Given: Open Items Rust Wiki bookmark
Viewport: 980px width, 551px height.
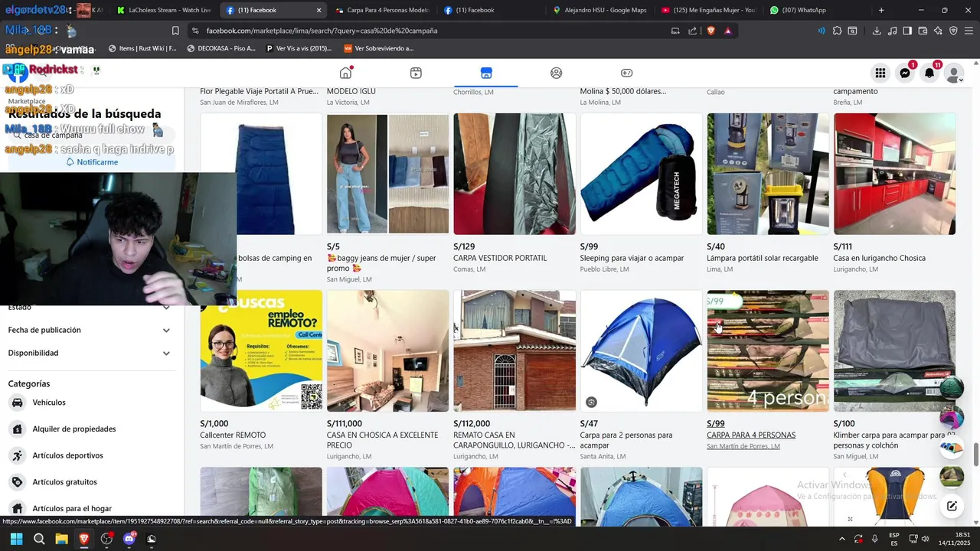Looking at the screenshot, I should coord(142,48).
